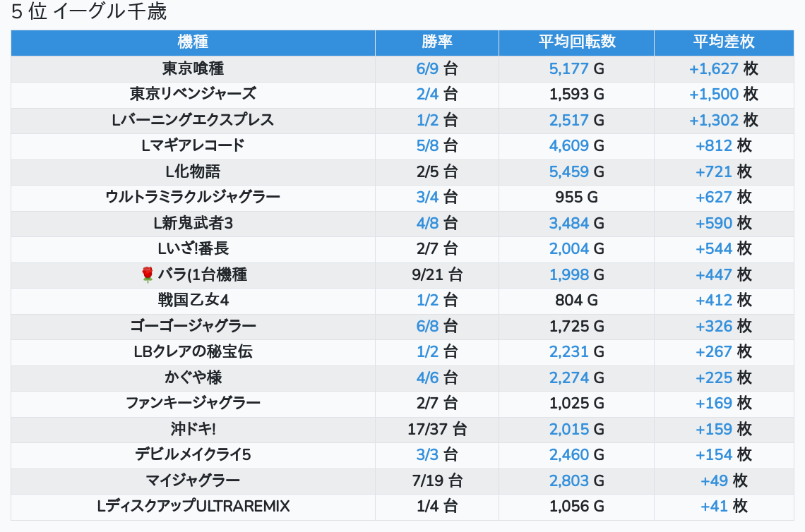Open the +41 value for LディスクアップULTRAREMIX

tap(714, 506)
